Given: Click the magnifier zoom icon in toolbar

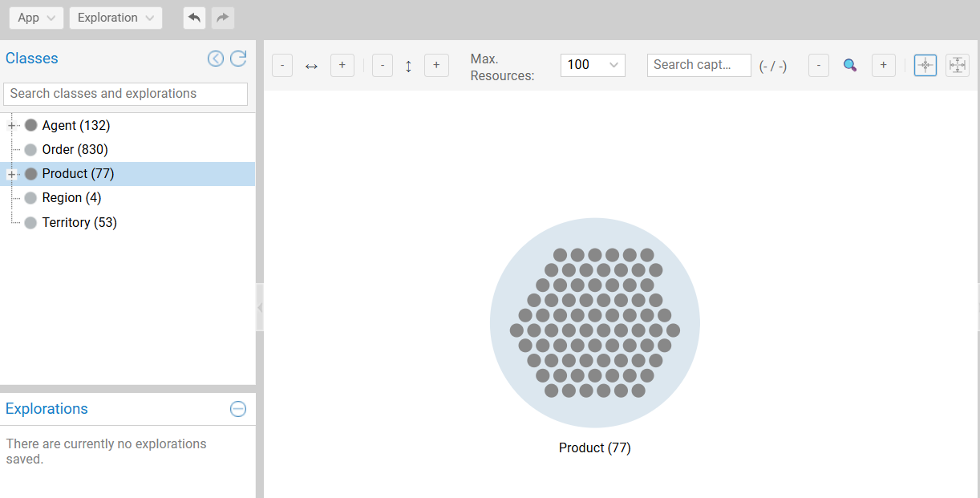Looking at the screenshot, I should [x=850, y=66].
